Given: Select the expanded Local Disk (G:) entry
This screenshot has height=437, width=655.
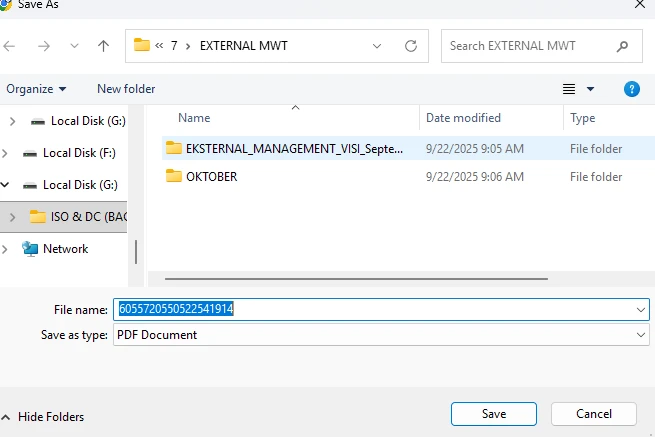Looking at the screenshot, I should click(x=80, y=185).
